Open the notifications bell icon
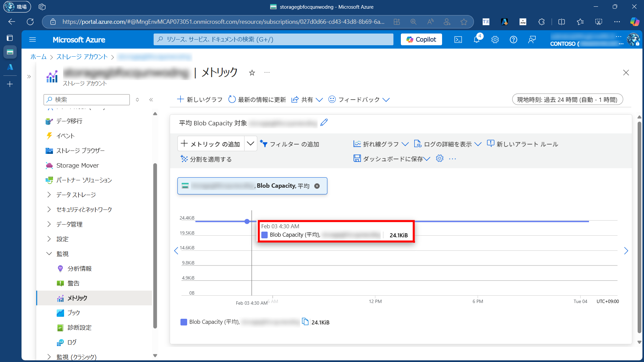Screen dimensions: 644x362 pyautogui.click(x=477, y=40)
